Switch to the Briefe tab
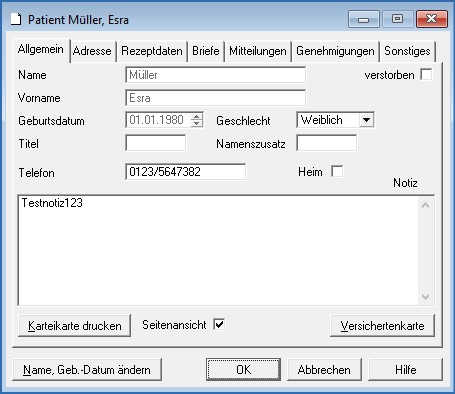 (x=206, y=51)
